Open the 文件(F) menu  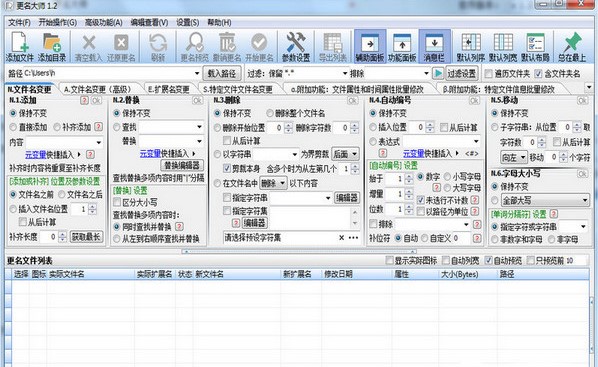click(x=19, y=23)
